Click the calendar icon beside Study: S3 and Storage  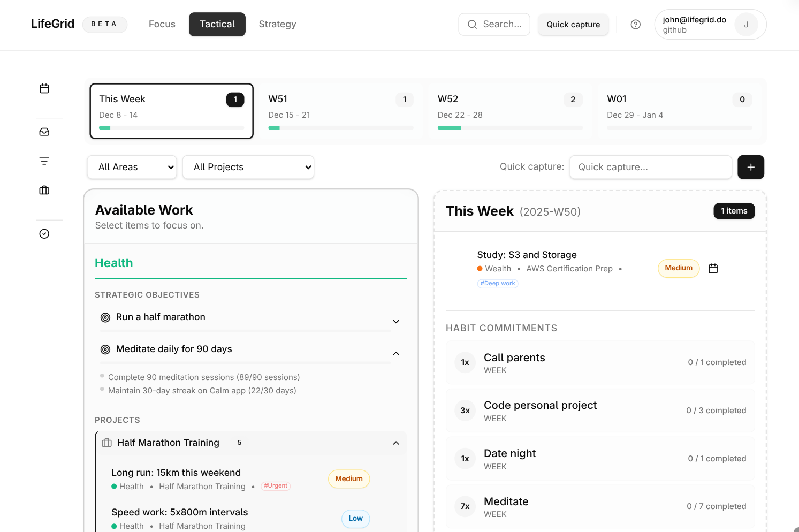pos(713,268)
